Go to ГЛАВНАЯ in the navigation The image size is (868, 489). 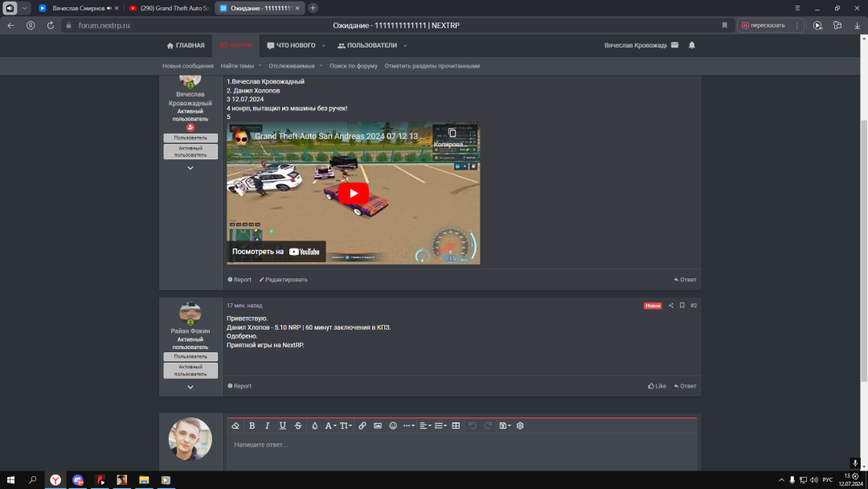pos(186,45)
